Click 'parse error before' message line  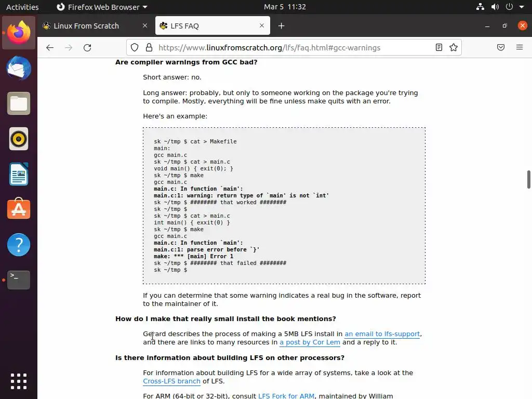(x=207, y=249)
